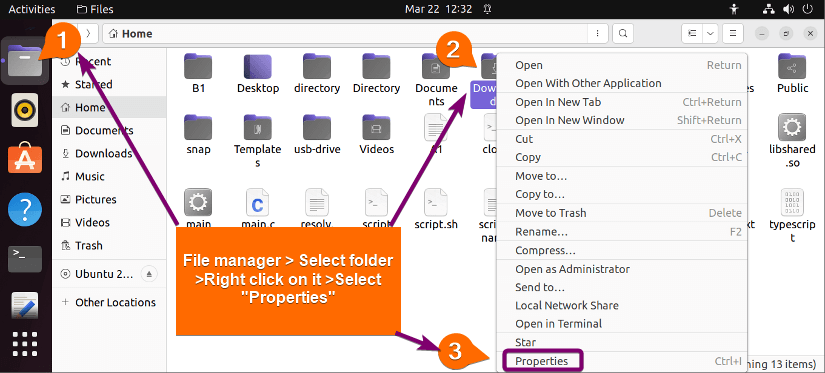Open the Activities overview

[x=32, y=9]
